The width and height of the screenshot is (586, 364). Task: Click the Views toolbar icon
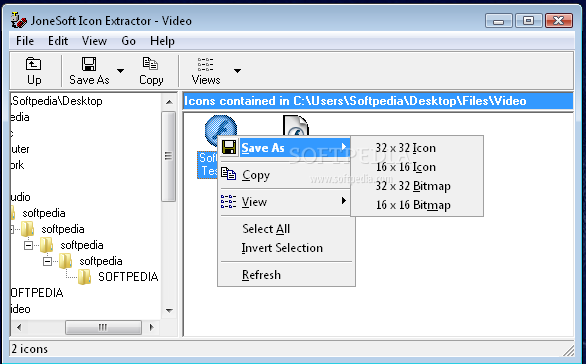coord(206,64)
